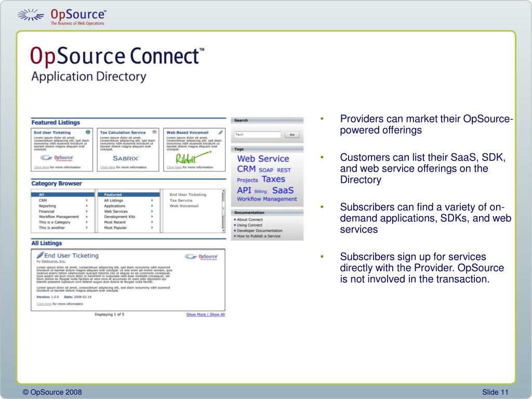Select Featured in the second browser column
This screenshot has width=532, height=399.
[x=129, y=195]
